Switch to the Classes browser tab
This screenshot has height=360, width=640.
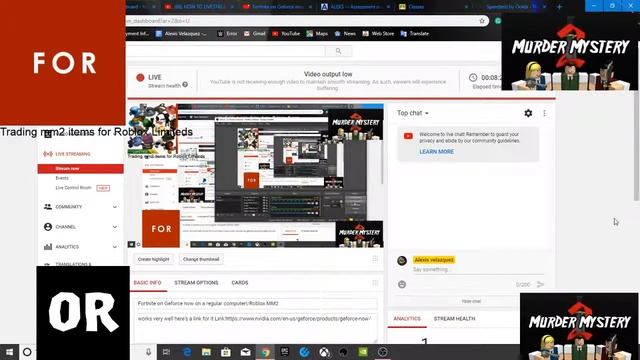[x=433, y=7]
